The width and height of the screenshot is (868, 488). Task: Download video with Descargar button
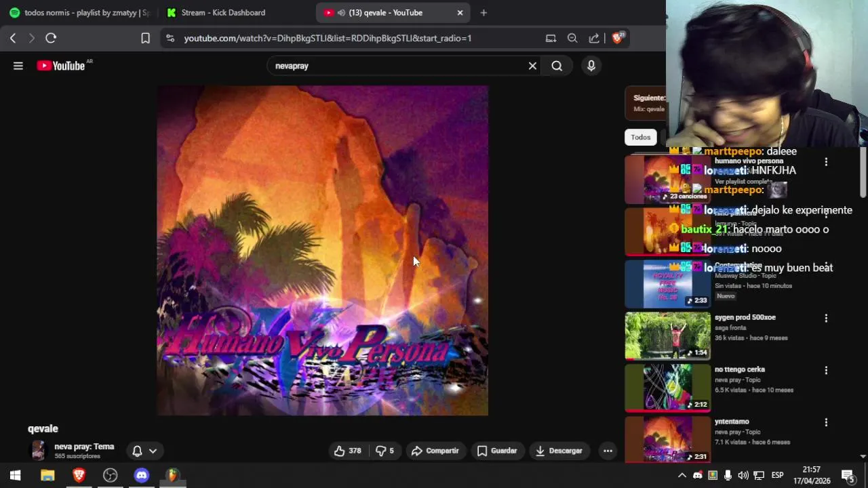[x=559, y=451]
